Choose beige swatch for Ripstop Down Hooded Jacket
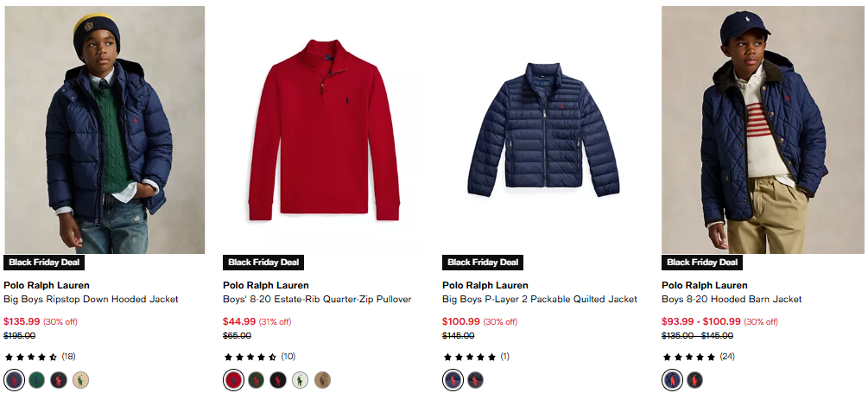868x412 pixels. pos(81,379)
